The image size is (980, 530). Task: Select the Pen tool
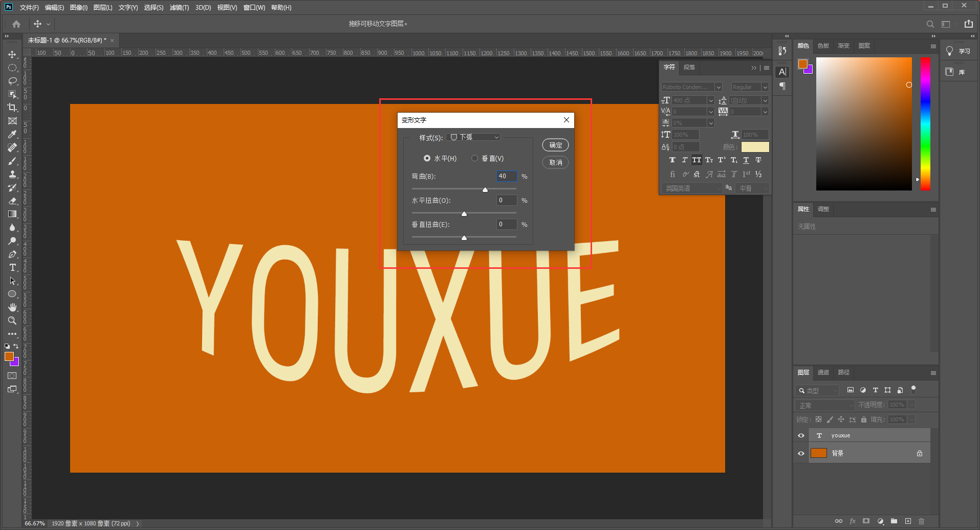point(12,254)
